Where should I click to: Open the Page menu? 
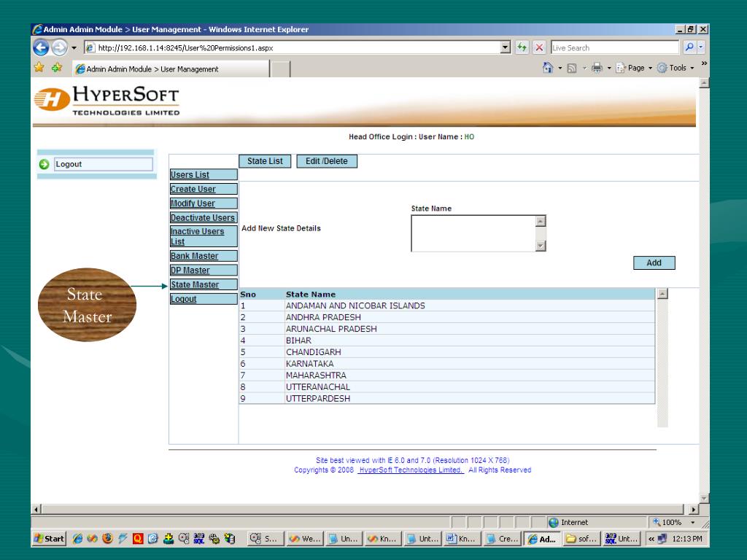tap(634, 68)
